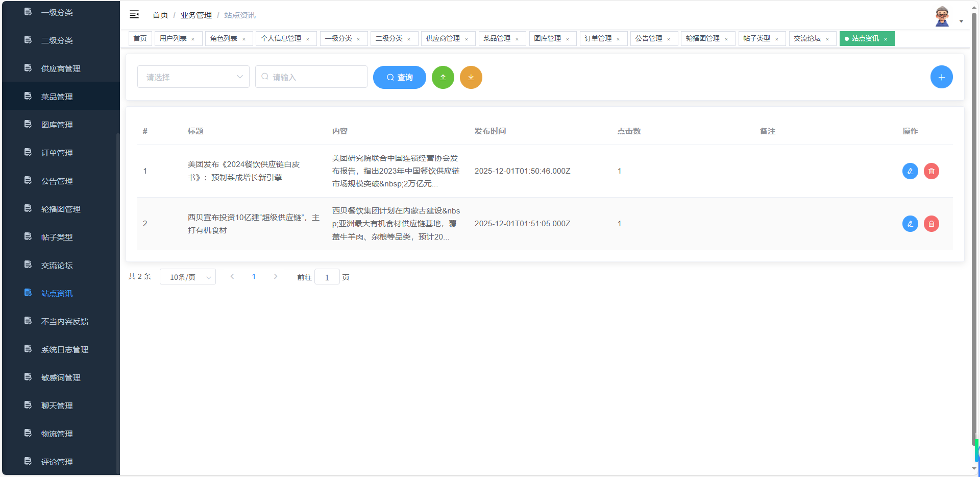980x477 pixels.
Task: Navigate to 首页 via the breadcrumb link
Action: click(x=159, y=15)
